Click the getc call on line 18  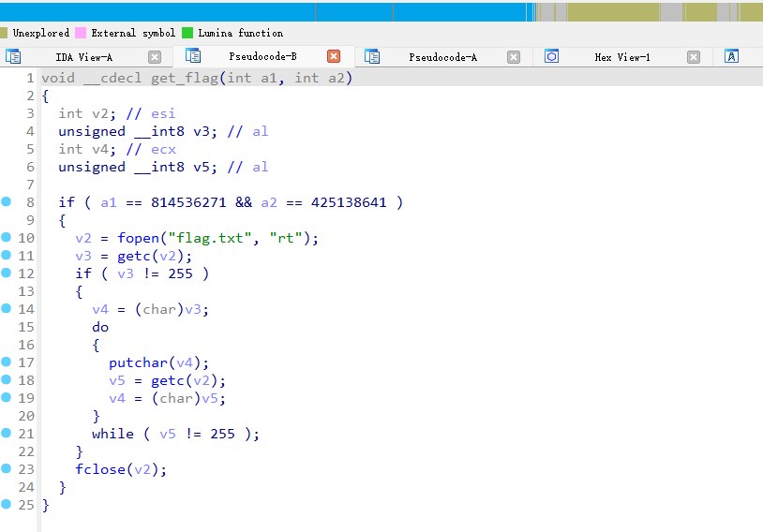pos(168,381)
